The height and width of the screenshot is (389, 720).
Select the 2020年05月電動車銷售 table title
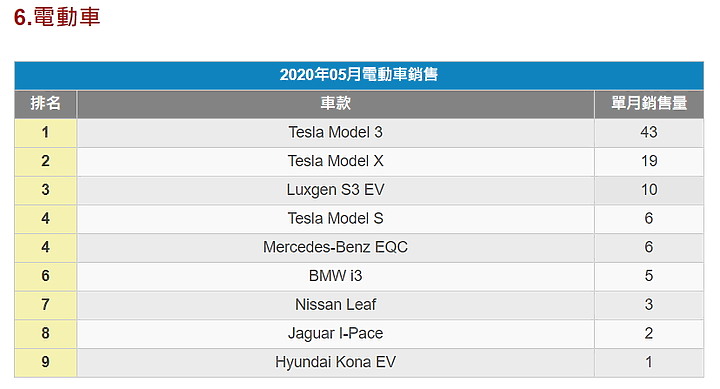359,74
